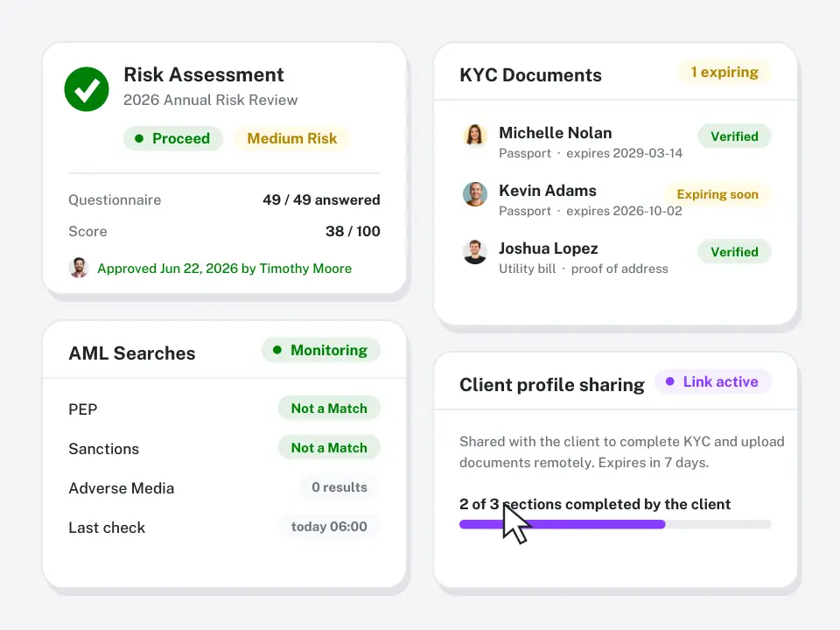Select the Joshua Lopez name
The image size is (840, 630).
pyautogui.click(x=548, y=248)
